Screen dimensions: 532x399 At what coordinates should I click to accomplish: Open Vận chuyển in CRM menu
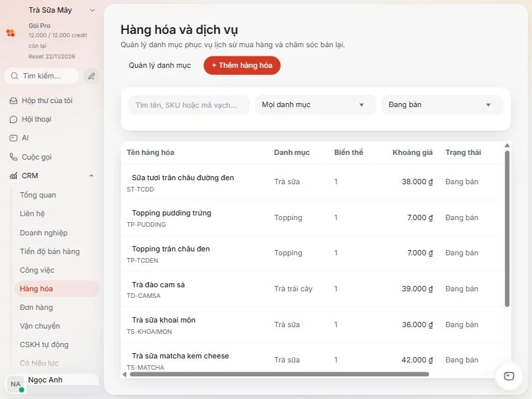click(x=40, y=326)
